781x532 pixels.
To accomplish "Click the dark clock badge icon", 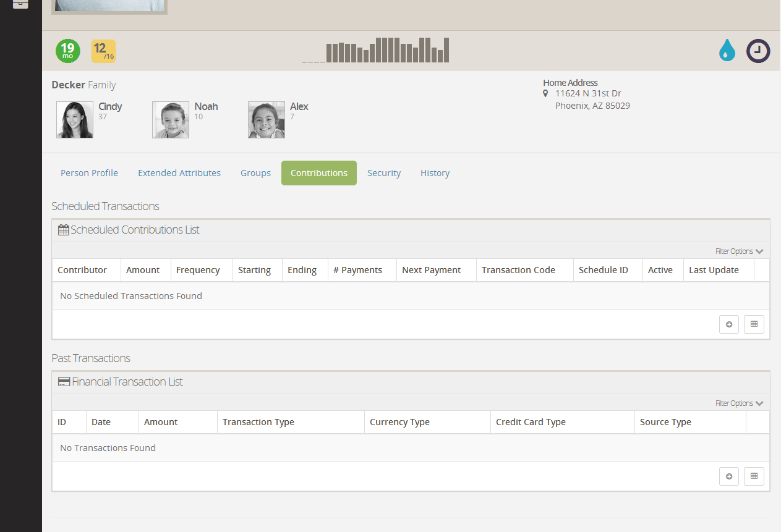I will click(x=758, y=51).
